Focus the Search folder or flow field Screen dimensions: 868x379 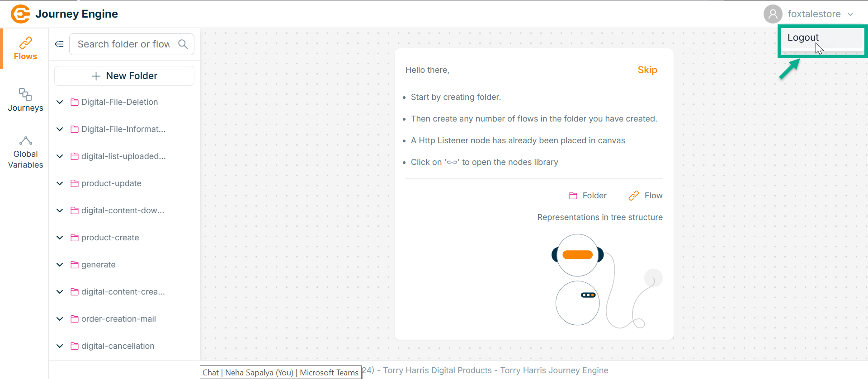coord(123,44)
